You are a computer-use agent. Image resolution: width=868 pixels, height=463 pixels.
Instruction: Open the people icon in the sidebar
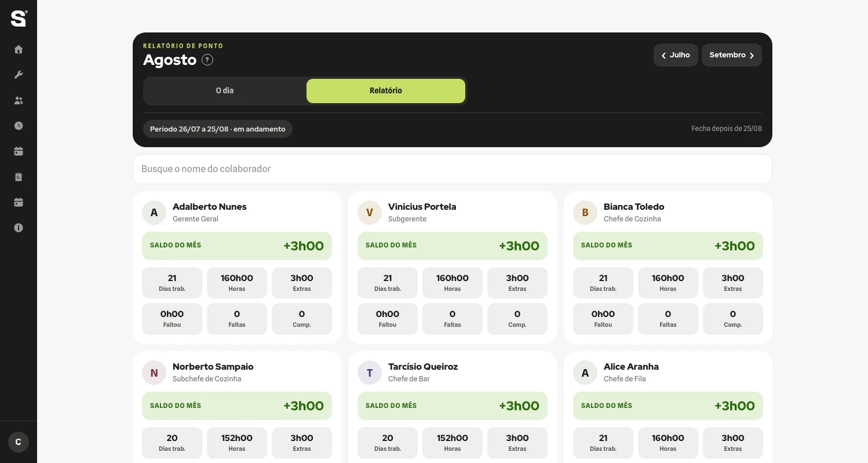click(19, 100)
